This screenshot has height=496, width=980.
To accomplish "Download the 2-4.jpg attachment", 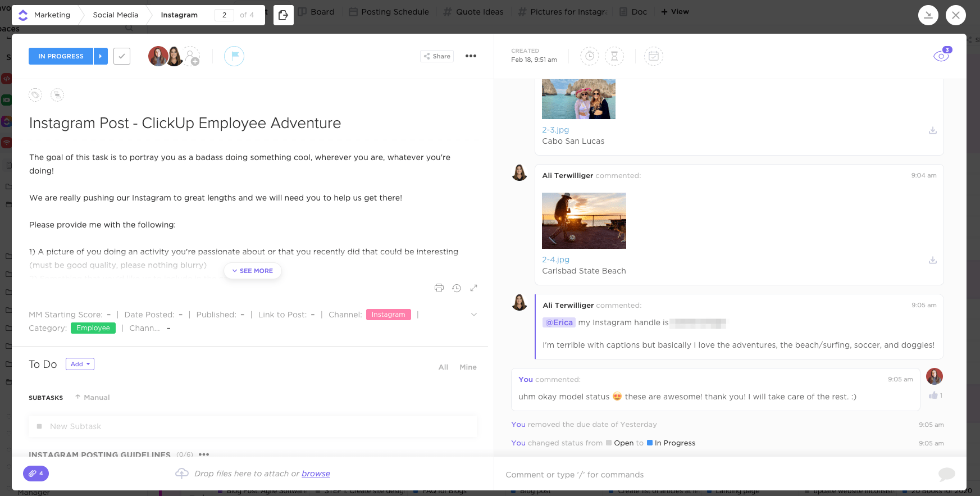I will [932, 260].
